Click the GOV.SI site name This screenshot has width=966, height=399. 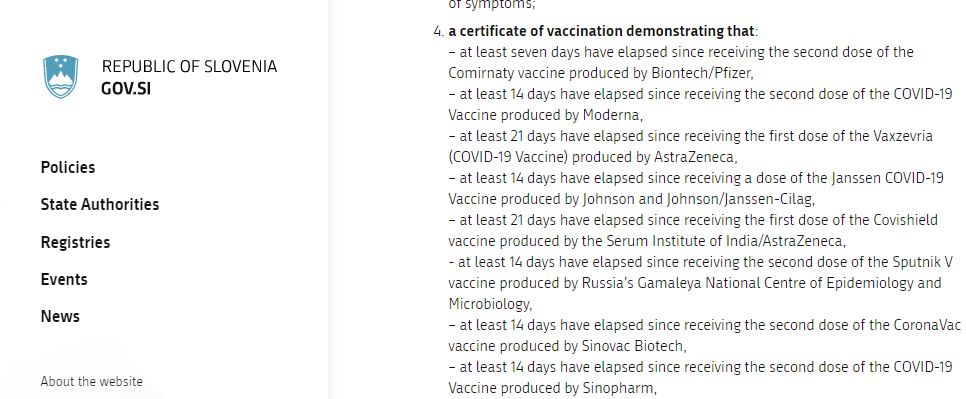click(x=126, y=89)
